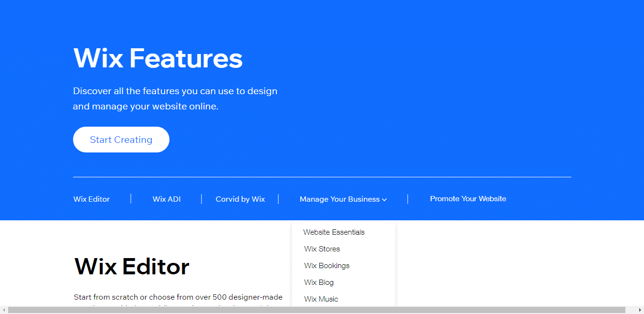Screen dimensions: 644x314
Task: Choose Wix Music menu item
Action: 321,299
